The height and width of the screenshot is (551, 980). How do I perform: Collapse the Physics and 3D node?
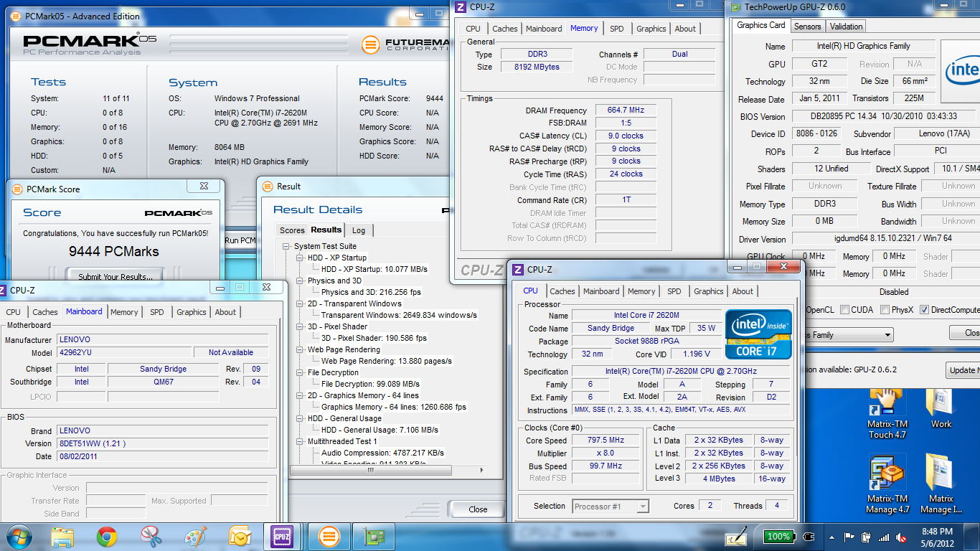pos(301,281)
